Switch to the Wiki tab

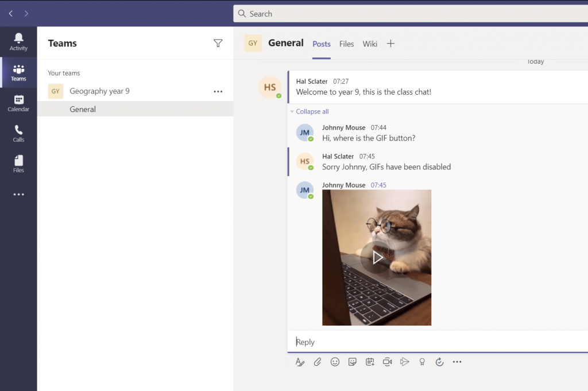click(370, 44)
